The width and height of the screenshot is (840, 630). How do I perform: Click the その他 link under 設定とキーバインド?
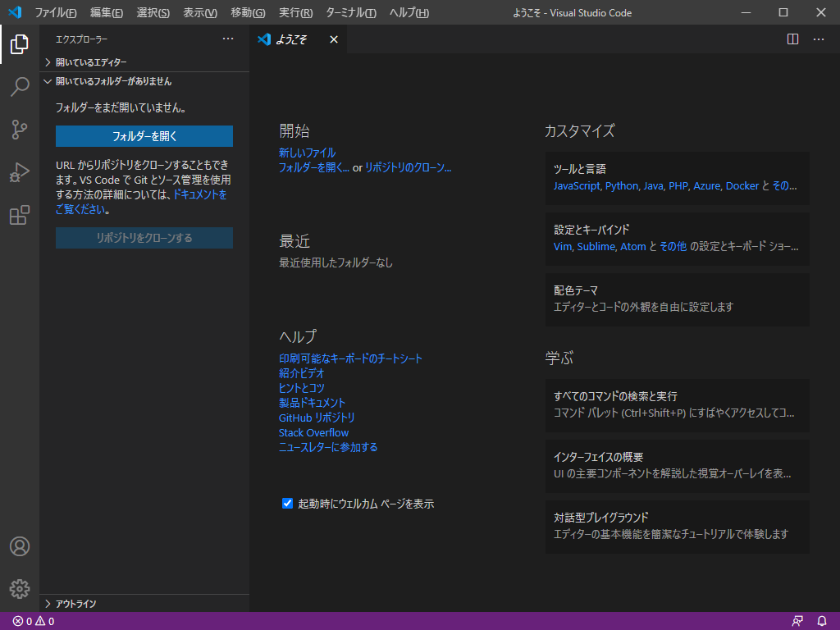tap(673, 246)
